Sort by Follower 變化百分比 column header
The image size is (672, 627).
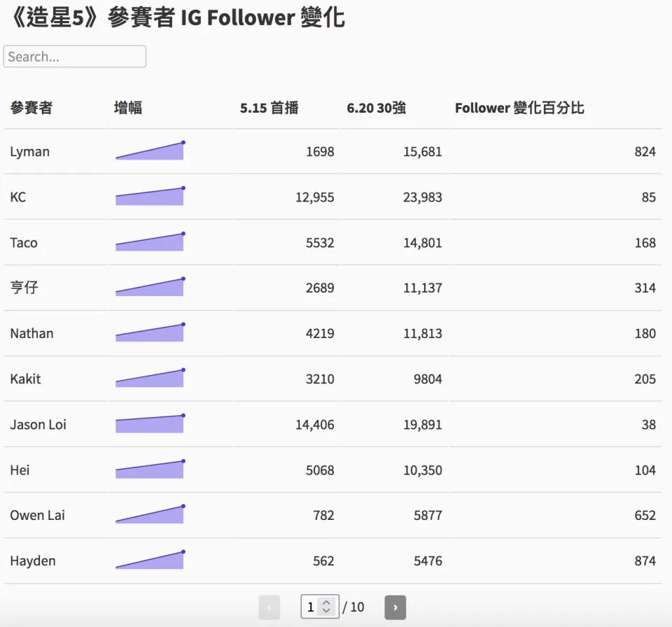[x=519, y=108]
